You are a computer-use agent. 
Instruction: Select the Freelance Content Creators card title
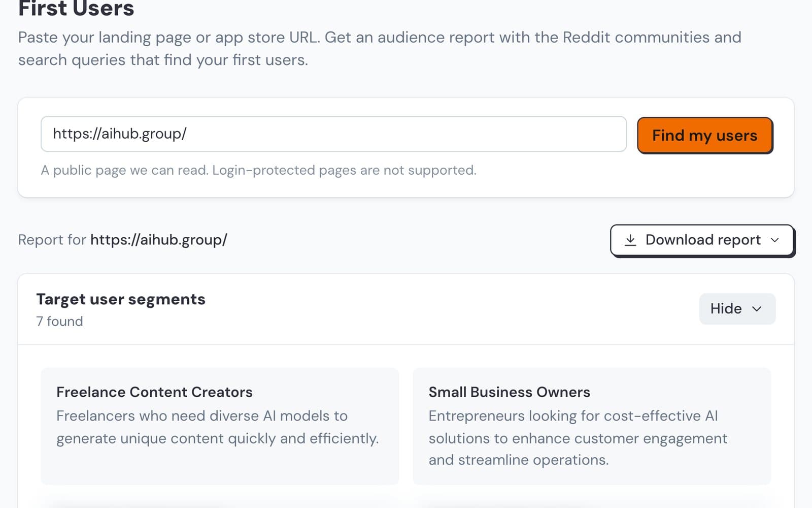(x=154, y=392)
